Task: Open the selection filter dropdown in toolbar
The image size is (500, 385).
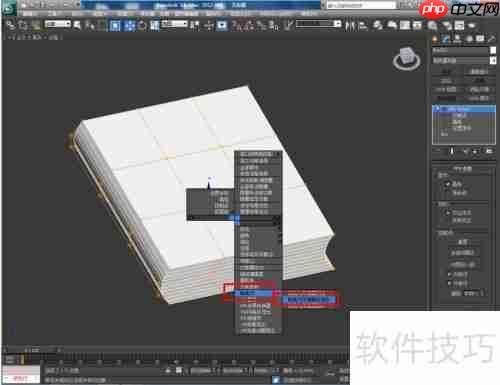Action: (x=58, y=24)
